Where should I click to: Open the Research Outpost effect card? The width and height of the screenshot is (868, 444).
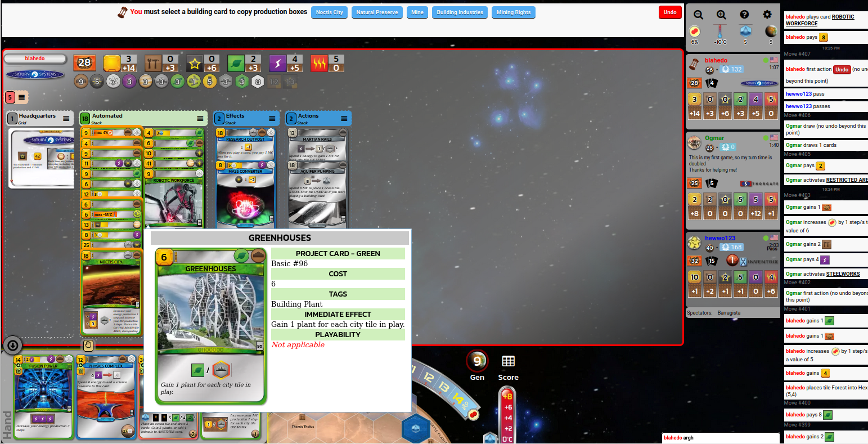246,143
